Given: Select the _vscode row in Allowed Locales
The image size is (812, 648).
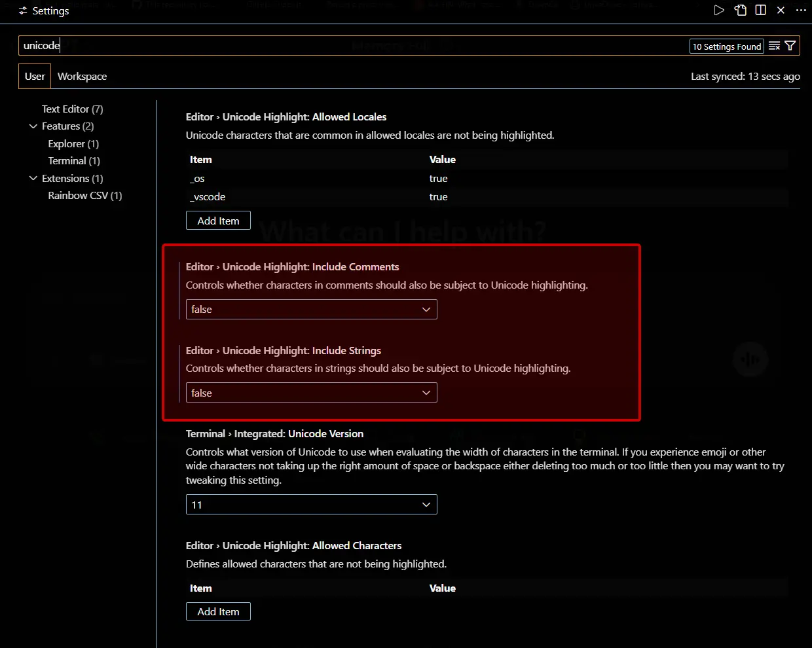Looking at the screenshot, I should tap(487, 197).
